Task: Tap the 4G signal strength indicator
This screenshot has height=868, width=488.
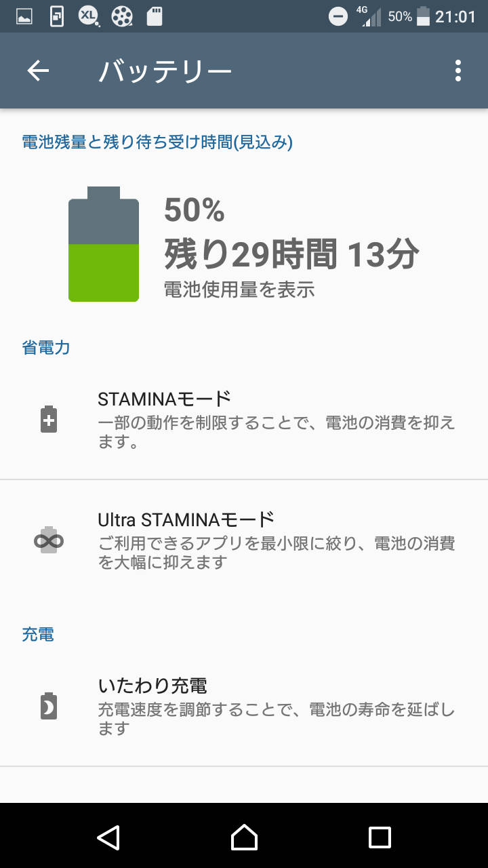Action: [371, 16]
